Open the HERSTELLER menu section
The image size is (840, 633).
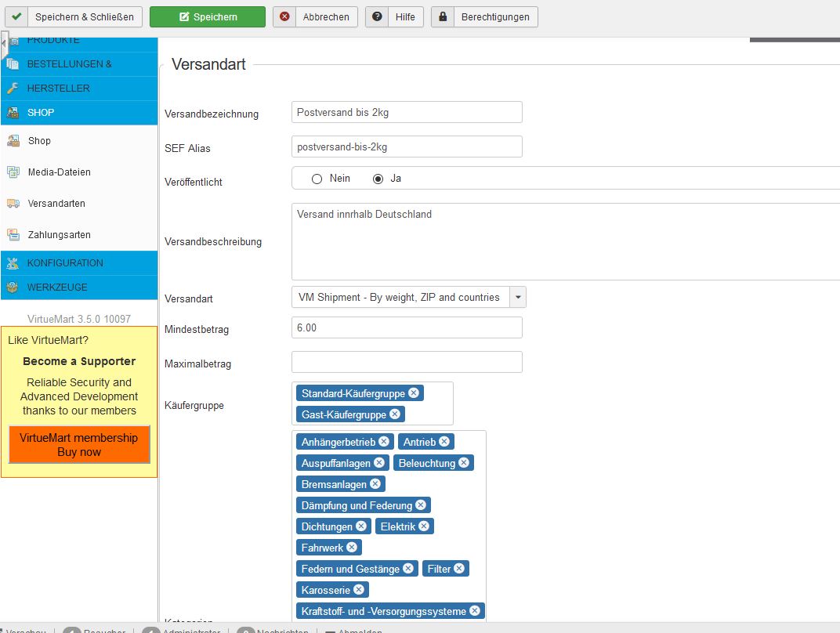tap(58, 89)
